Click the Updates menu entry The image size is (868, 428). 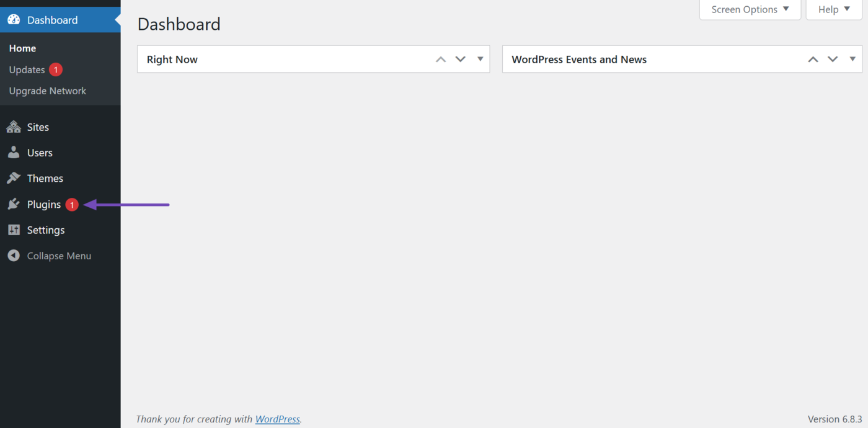click(26, 69)
